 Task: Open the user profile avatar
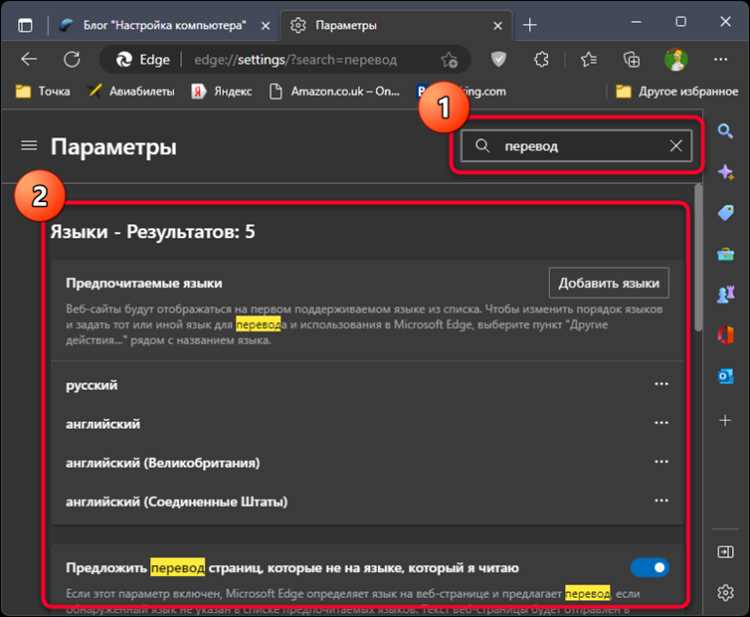(676, 59)
